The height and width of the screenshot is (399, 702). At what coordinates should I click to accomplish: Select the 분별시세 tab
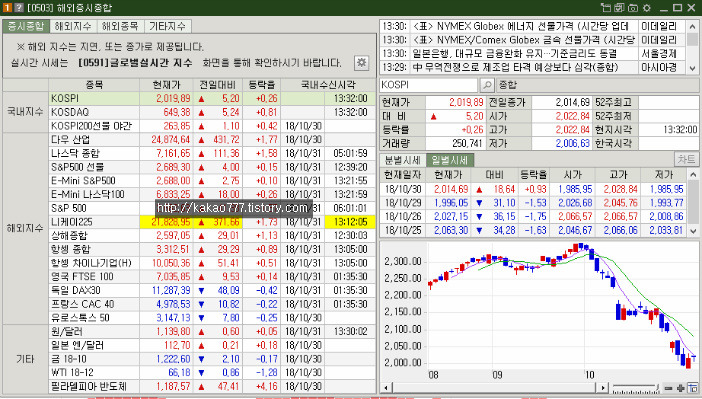tap(402, 160)
